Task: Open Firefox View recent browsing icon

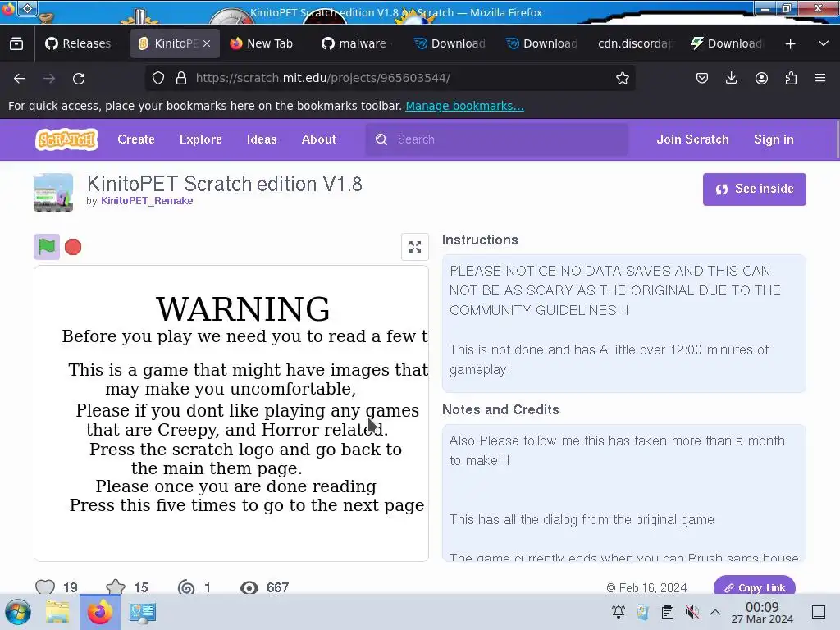Action: click(x=16, y=43)
